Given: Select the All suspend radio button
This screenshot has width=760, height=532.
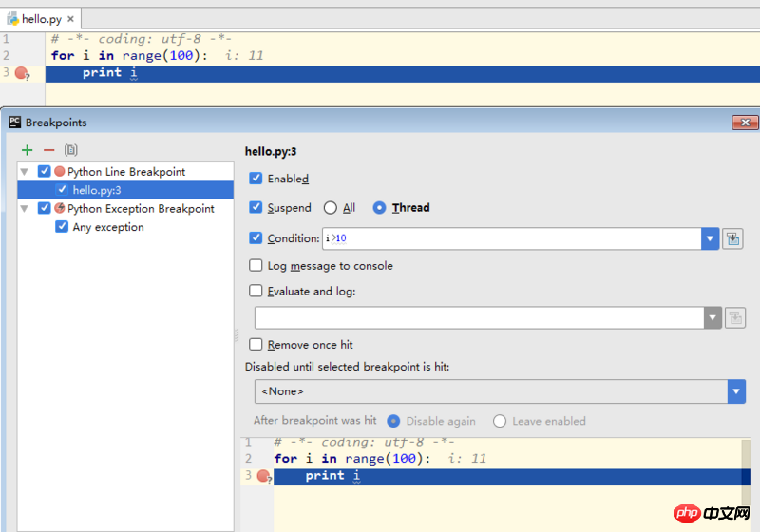Looking at the screenshot, I should coord(331,207).
